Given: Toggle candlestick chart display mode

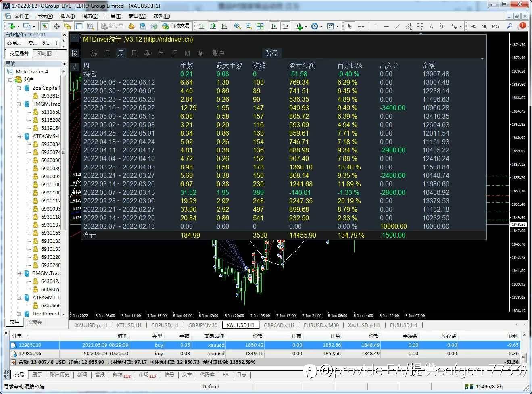Looking at the screenshot, I should point(213,26).
